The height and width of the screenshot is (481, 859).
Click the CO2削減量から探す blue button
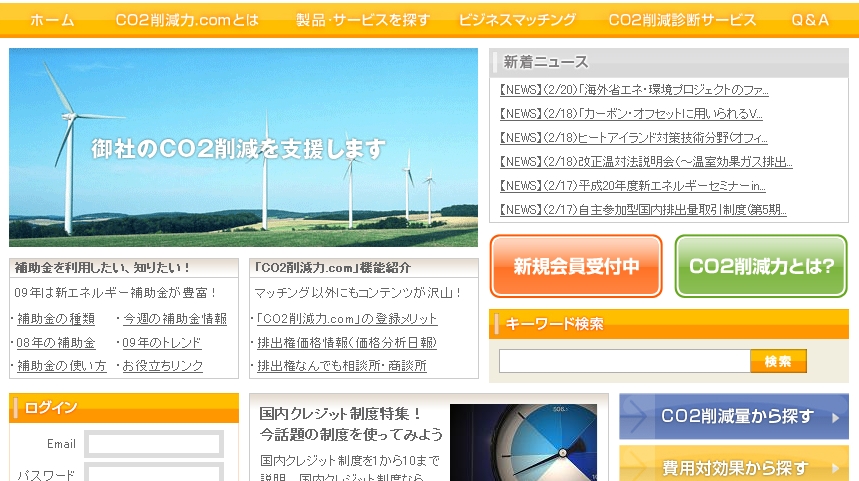pyautogui.click(x=734, y=416)
